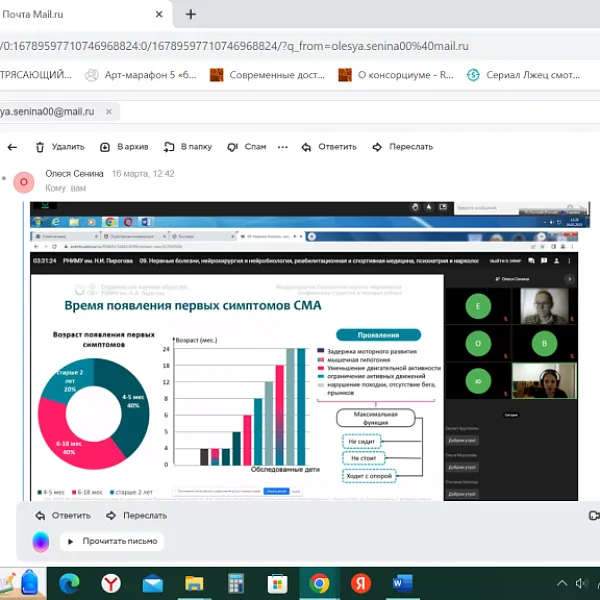Show hidden tray icons with the chevron
The image size is (600, 600).
coord(562,583)
